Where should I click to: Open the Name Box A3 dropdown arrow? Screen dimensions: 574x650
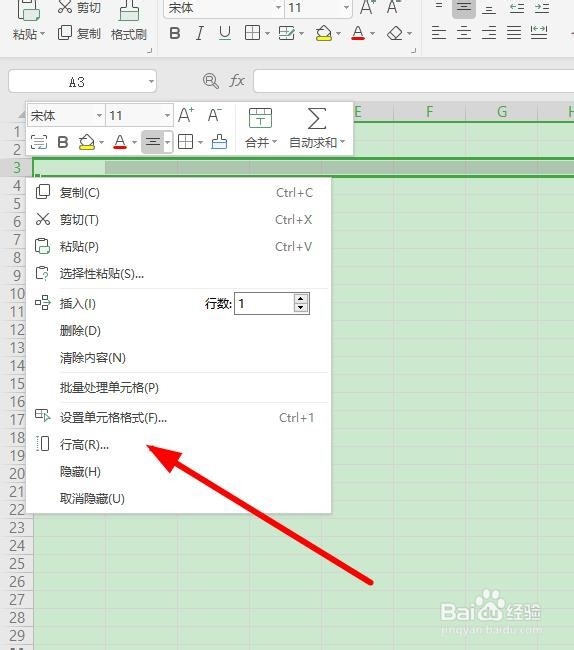151,81
